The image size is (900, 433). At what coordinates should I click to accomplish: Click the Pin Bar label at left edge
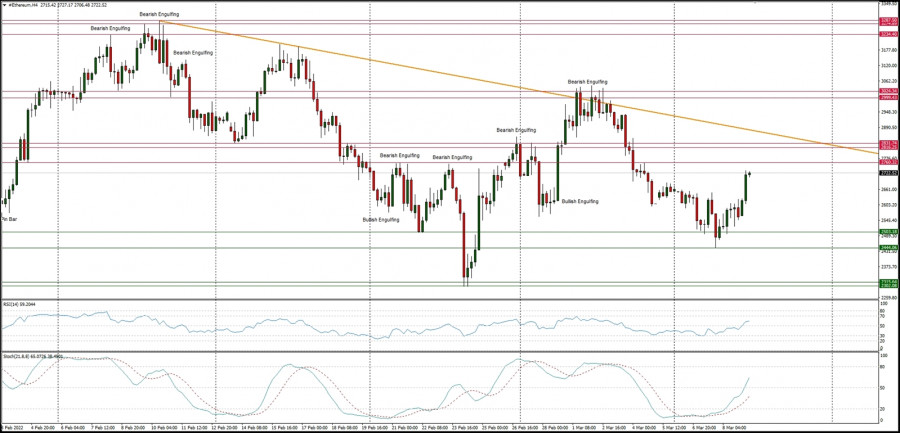[x=8, y=218]
